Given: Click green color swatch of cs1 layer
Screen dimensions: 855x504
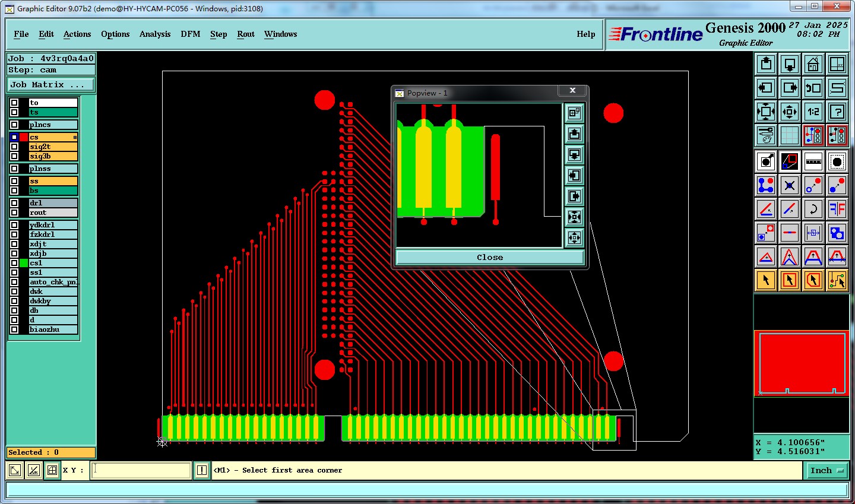Looking at the screenshot, I should point(24,263).
